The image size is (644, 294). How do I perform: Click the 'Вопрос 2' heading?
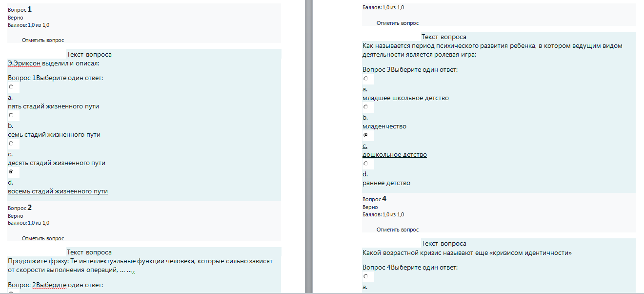20,208
